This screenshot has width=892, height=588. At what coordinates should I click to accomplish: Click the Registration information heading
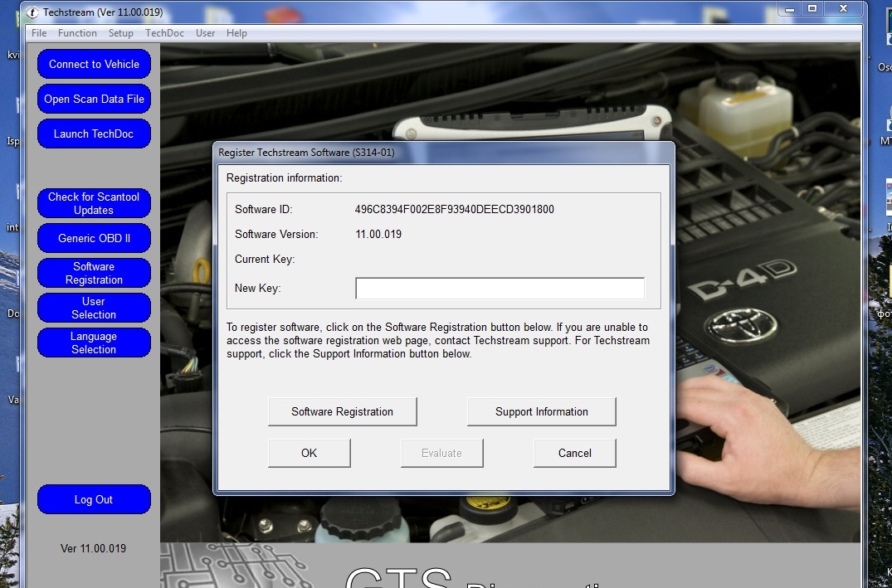[285, 178]
